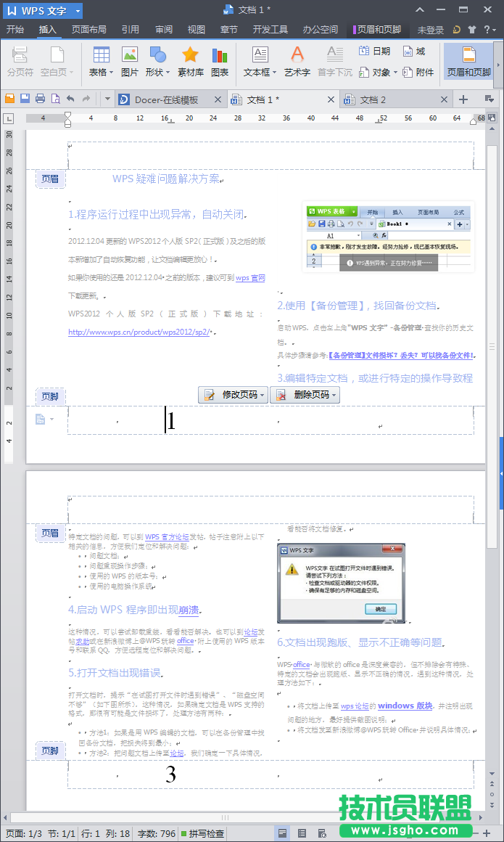504x842 pixels.
Task: Insert the 日期 date
Action: 375,52
